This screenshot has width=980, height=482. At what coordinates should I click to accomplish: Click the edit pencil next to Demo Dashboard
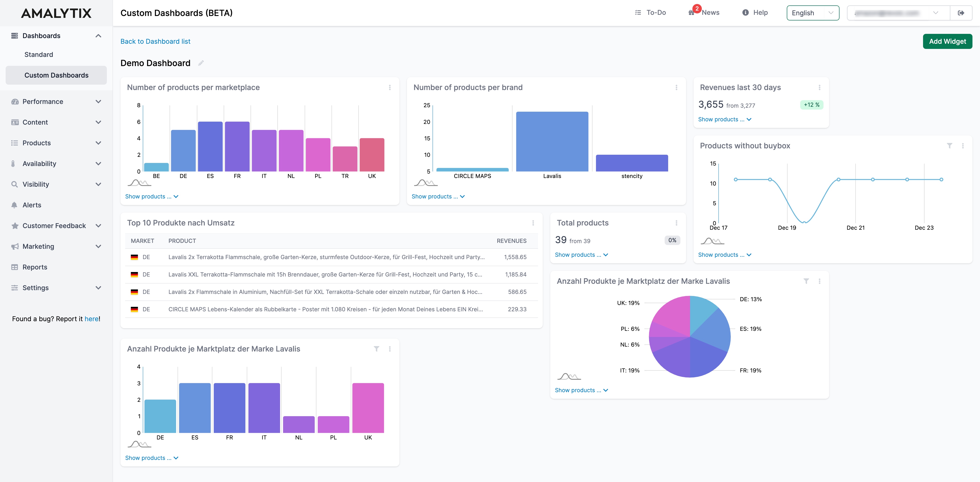pyautogui.click(x=201, y=63)
